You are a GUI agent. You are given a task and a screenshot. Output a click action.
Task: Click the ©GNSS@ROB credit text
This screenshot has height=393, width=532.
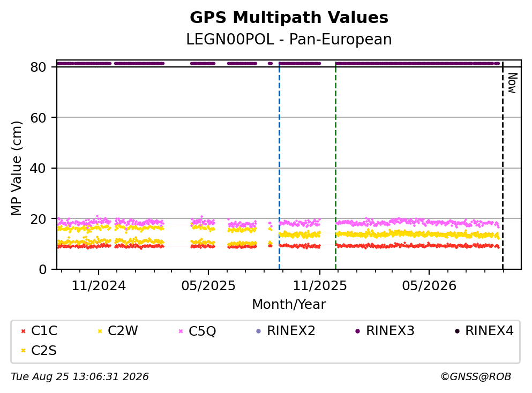[476, 377]
